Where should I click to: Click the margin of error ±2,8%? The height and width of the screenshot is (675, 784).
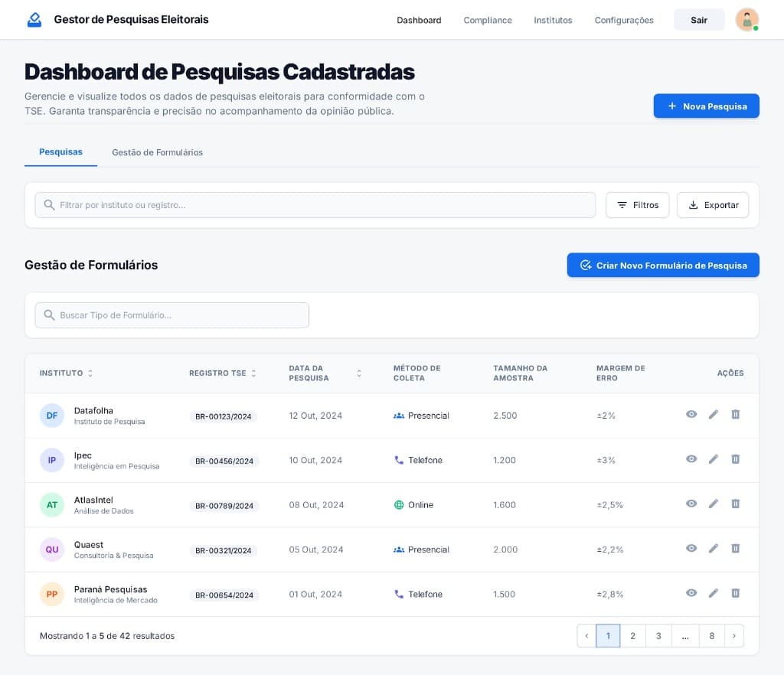point(609,594)
